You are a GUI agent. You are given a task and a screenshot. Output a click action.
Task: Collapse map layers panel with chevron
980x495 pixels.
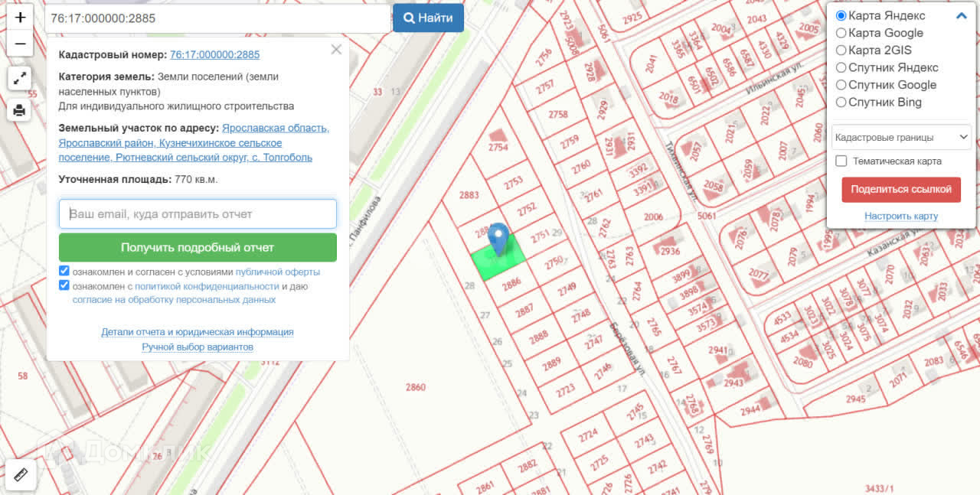tap(962, 15)
